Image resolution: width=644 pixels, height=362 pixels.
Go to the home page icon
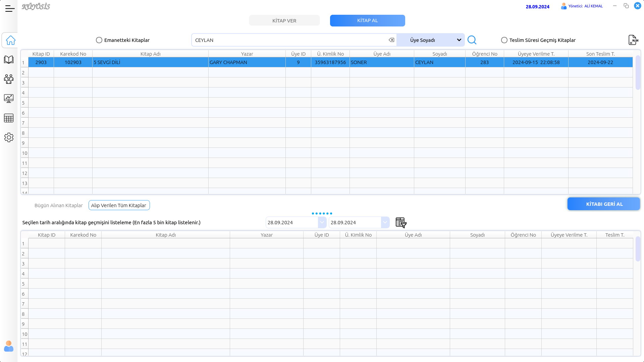pos(10,40)
